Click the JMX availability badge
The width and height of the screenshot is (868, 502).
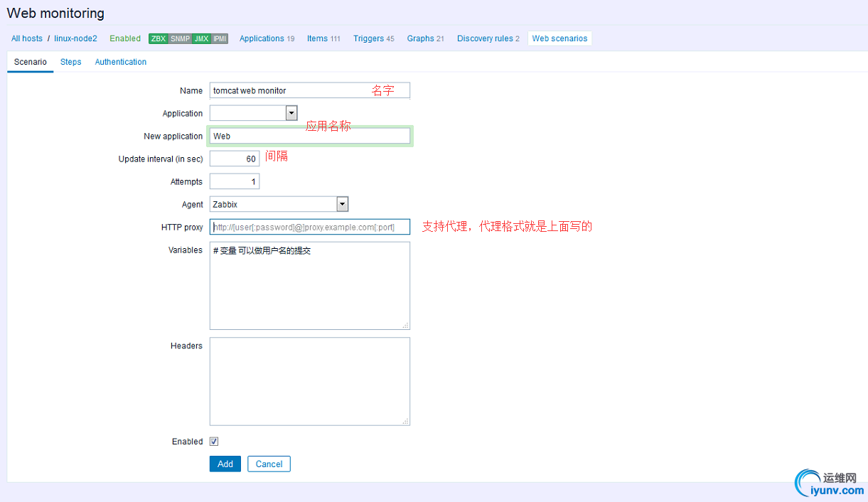(201, 38)
